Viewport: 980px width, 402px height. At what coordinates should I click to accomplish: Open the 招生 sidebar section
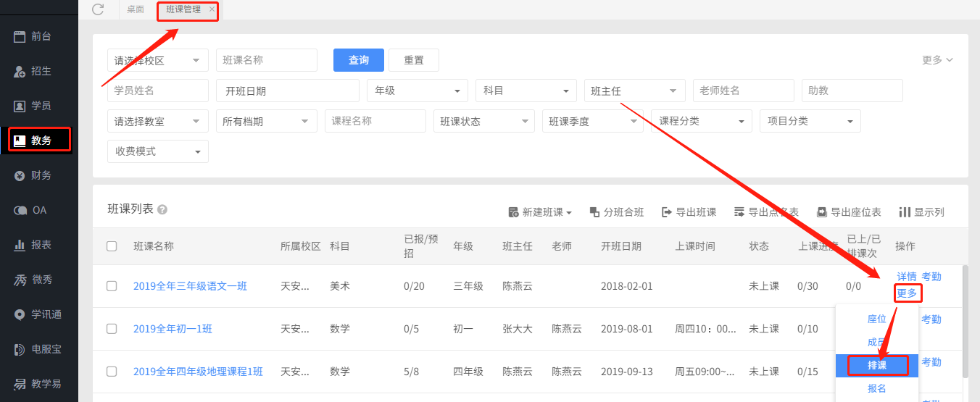(x=33, y=71)
